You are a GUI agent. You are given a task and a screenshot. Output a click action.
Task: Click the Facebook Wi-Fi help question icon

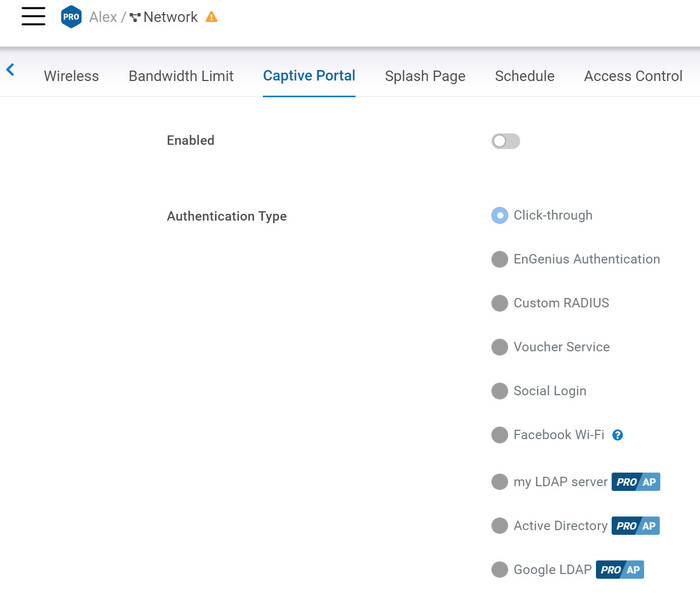618,435
